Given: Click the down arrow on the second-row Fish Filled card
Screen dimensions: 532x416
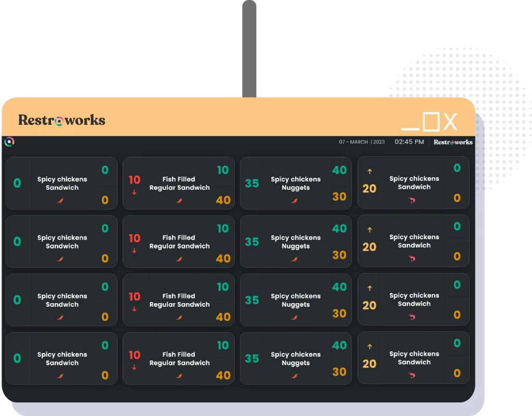Looking at the screenshot, I should pos(134,250).
